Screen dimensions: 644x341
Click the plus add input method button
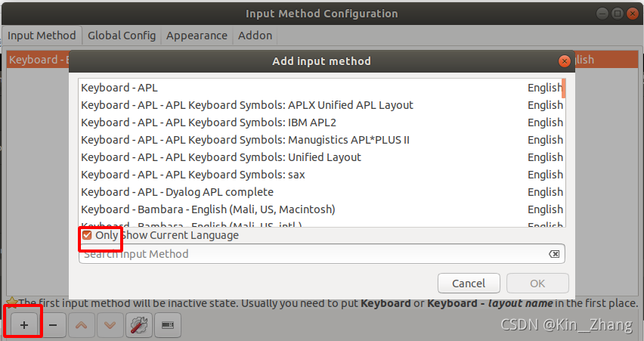click(23, 324)
